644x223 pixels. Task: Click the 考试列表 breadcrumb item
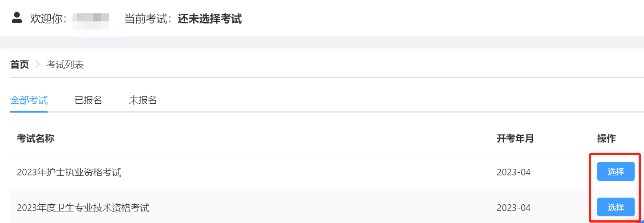coord(65,65)
